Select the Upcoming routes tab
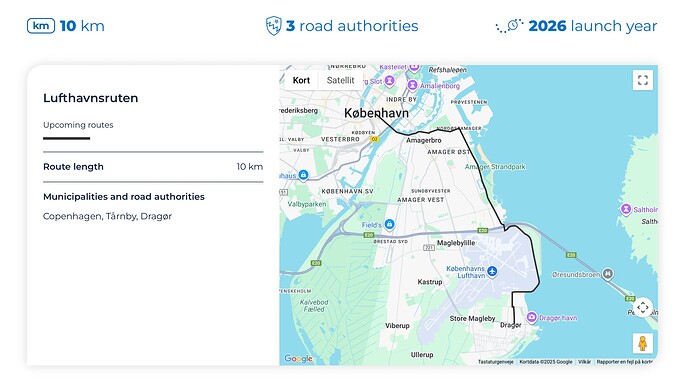The width and height of the screenshot is (690, 389). point(78,125)
